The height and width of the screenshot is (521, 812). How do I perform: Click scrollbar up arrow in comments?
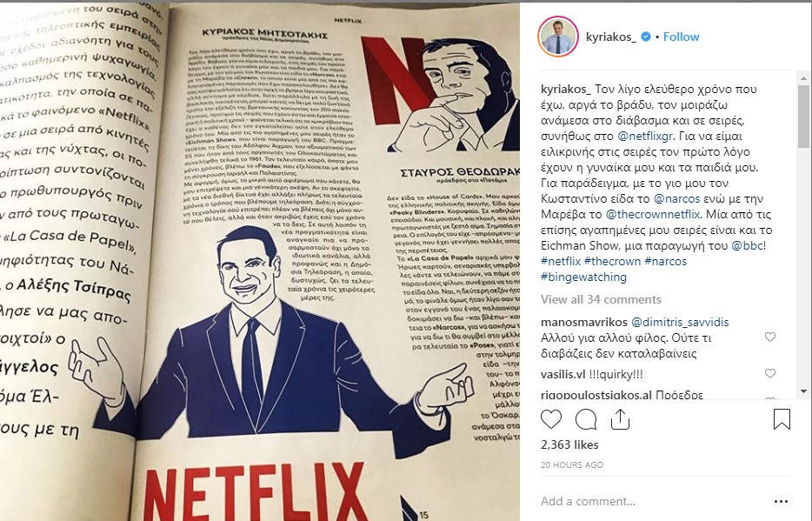(x=803, y=79)
